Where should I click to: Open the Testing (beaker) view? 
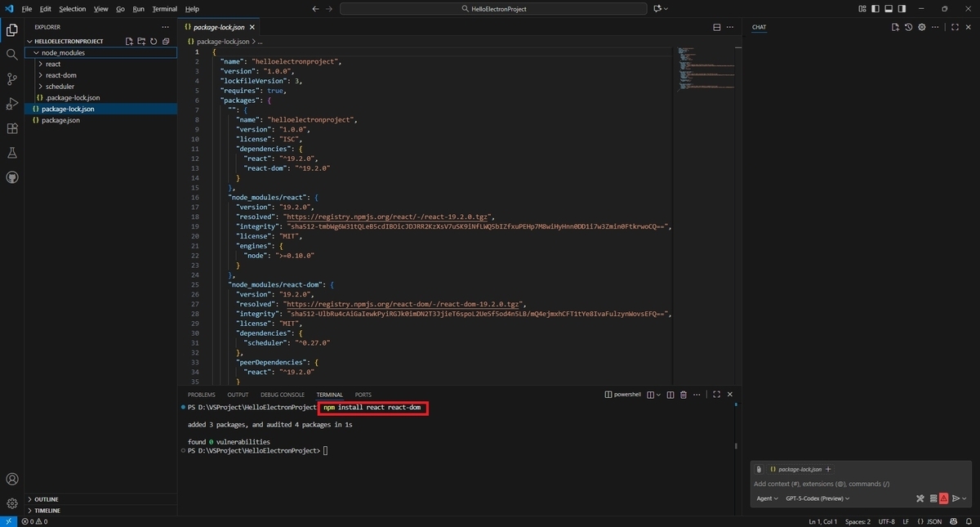click(11, 152)
